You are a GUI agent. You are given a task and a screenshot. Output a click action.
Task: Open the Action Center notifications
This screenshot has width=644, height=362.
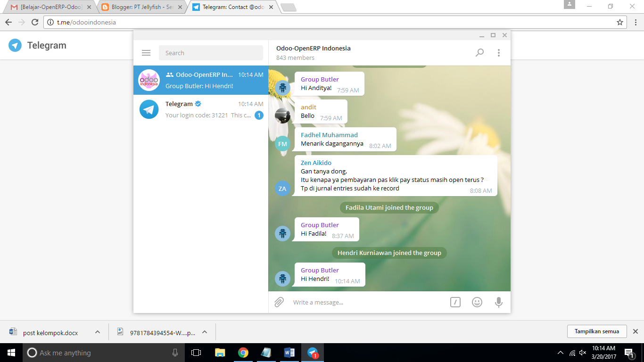(x=629, y=353)
